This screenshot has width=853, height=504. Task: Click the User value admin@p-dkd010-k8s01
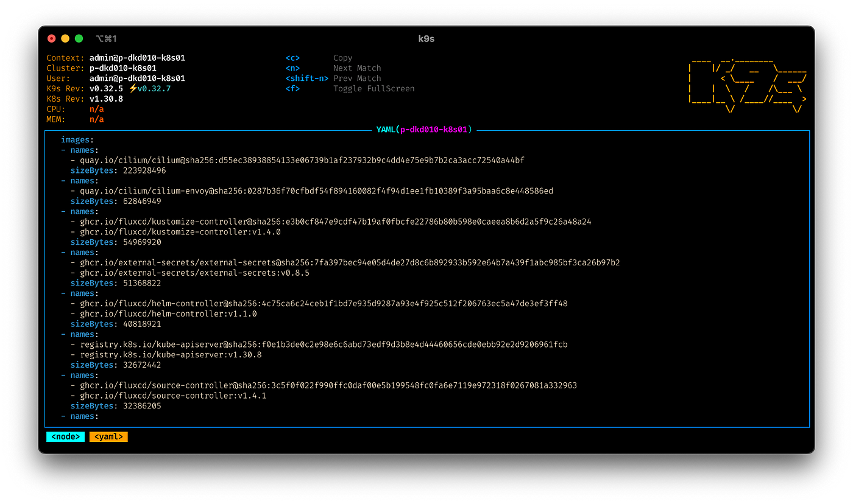pos(137,79)
